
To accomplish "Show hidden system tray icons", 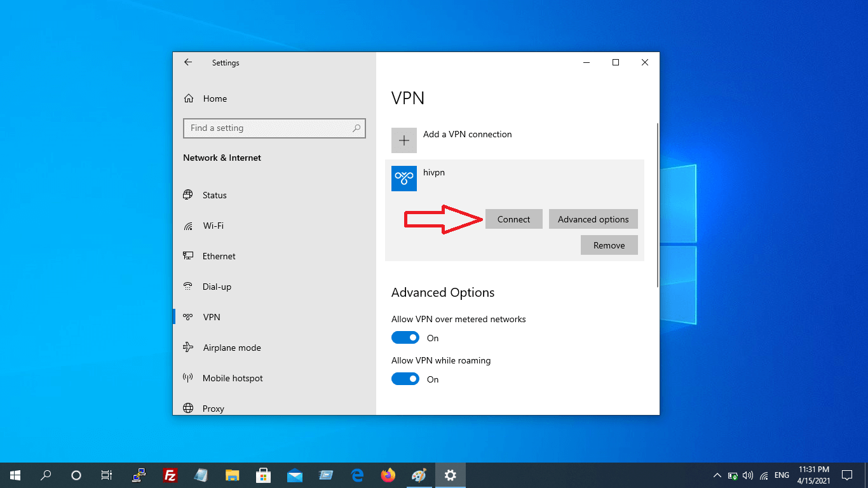I will click(x=717, y=475).
